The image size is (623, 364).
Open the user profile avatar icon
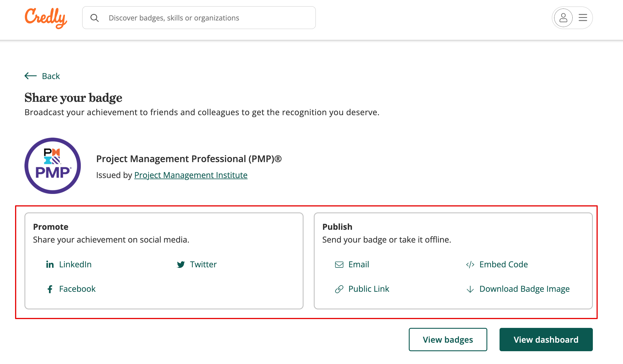click(563, 18)
